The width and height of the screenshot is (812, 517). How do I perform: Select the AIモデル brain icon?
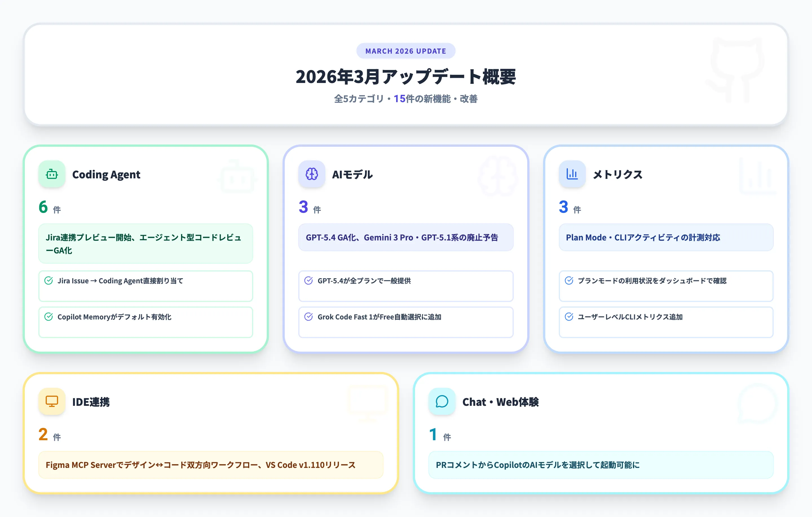coord(311,174)
